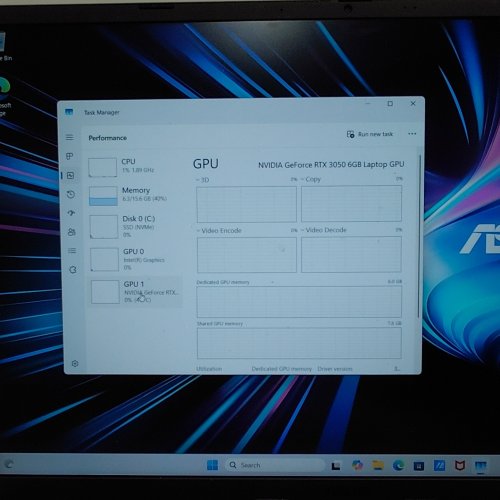Click the Shared GPU memory graph
Image resolution: width=500 pixels, height=500 pixels.
point(299,343)
